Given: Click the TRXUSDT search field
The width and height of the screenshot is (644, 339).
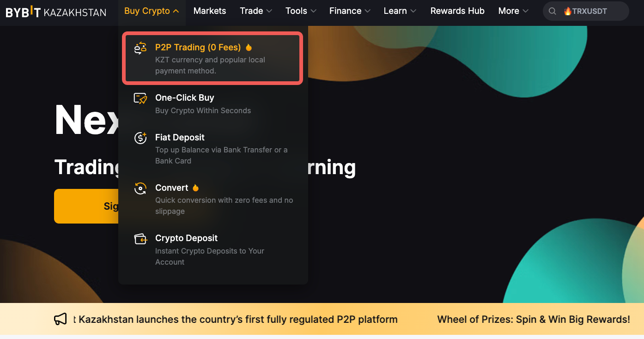Looking at the screenshot, I should 590,11.
